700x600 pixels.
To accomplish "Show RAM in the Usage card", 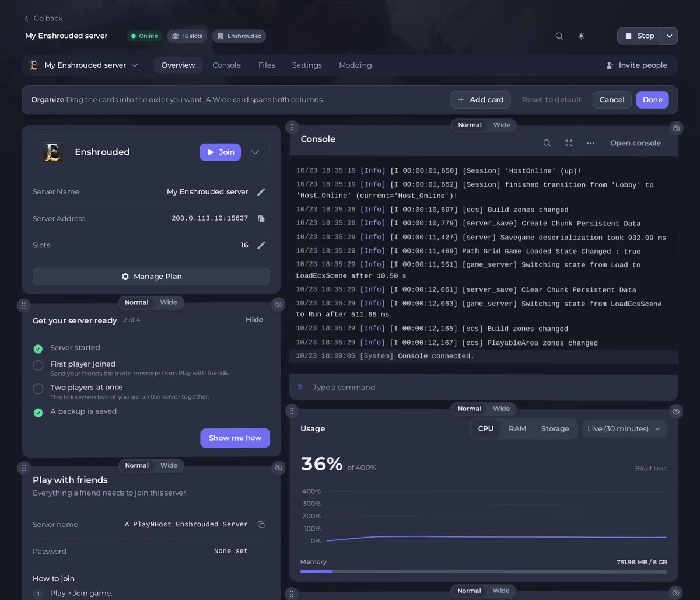I will (517, 429).
